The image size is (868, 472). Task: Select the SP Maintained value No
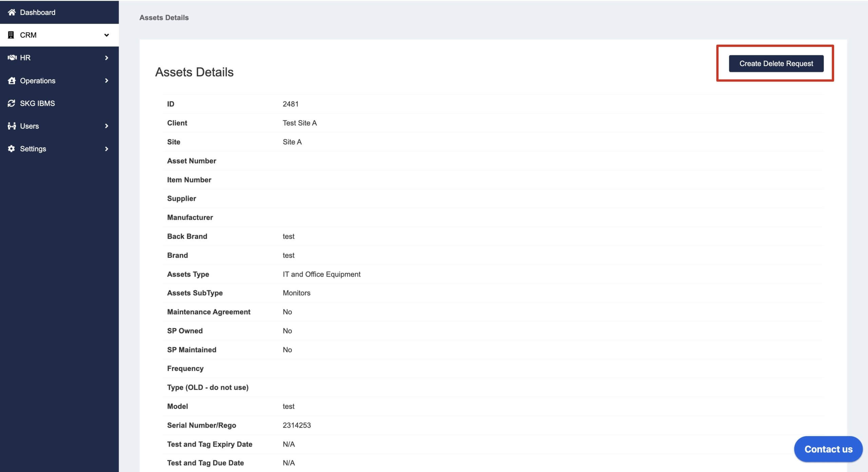point(287,350)
